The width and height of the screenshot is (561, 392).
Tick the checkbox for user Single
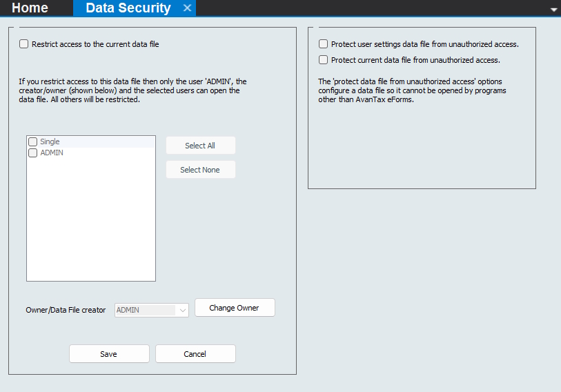32,141
